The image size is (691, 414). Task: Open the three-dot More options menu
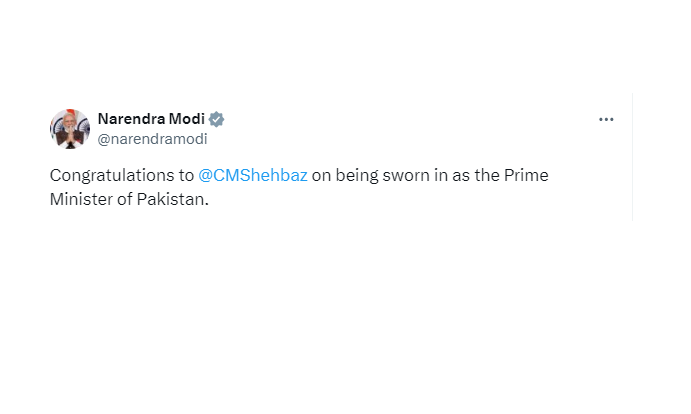[606, 119]
